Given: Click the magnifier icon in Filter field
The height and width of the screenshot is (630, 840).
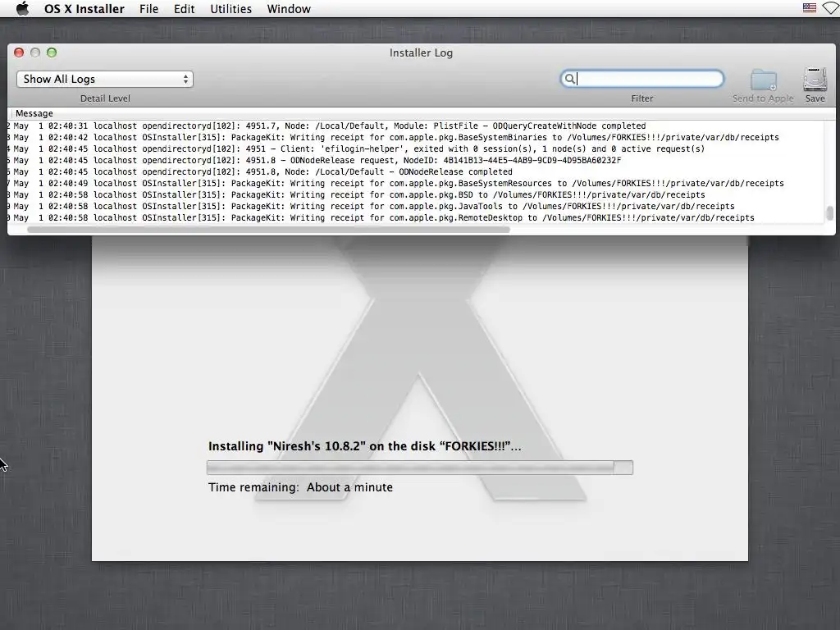Looking at the screenshot, I should (x=570, y=79).
